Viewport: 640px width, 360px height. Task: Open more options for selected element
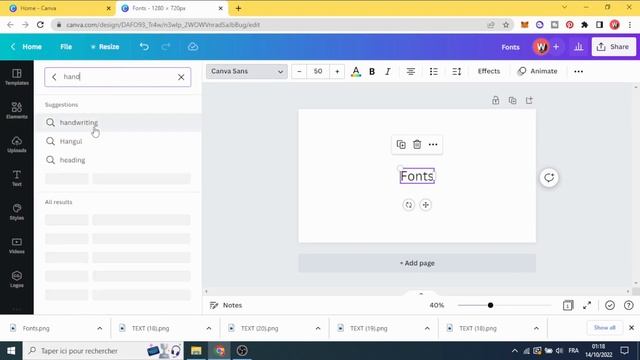tap(433, 144)
